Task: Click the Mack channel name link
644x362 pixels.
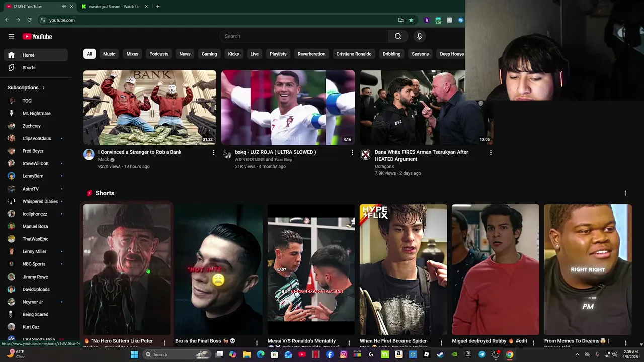Action: coord(104,160)
